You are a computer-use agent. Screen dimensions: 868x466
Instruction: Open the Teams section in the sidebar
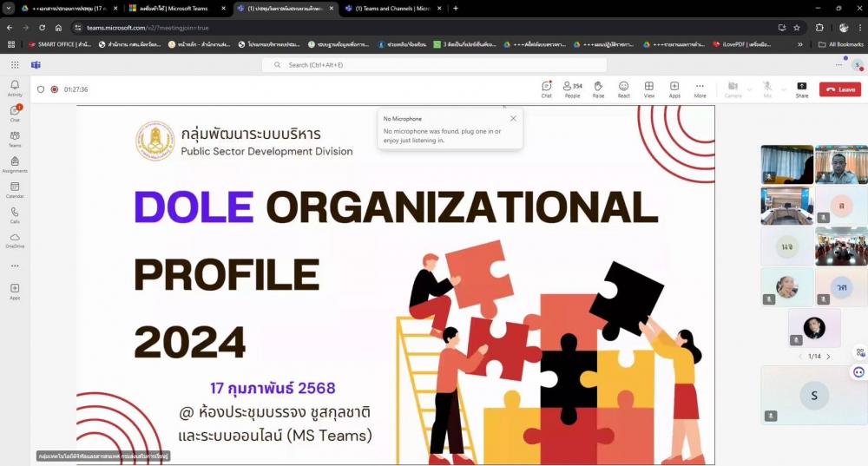point(15,138)
